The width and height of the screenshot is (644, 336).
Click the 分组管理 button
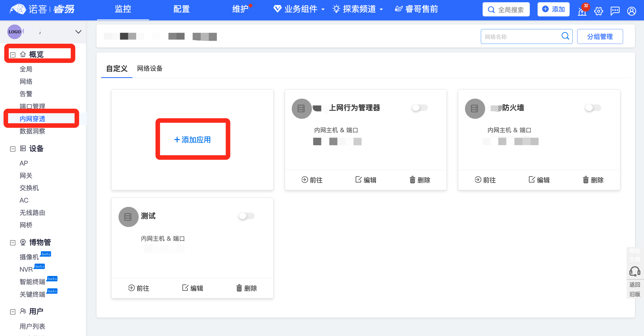pos(600,37)
